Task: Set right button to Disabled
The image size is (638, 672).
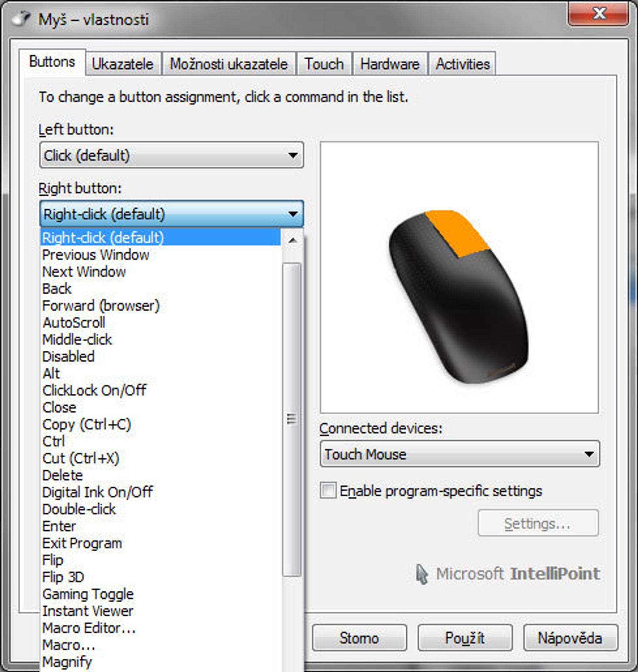Action: tap(161, 356)
